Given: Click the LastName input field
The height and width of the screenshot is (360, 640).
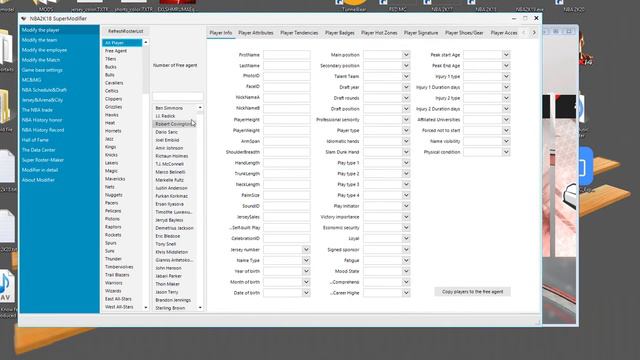Looking at the screenshot, I should (x=287, y=65).
